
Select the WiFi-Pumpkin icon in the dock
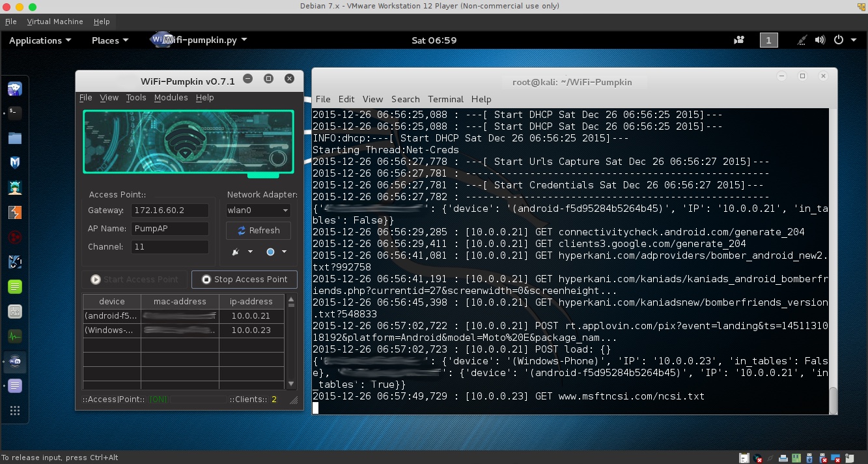click(x=15, y=361)
